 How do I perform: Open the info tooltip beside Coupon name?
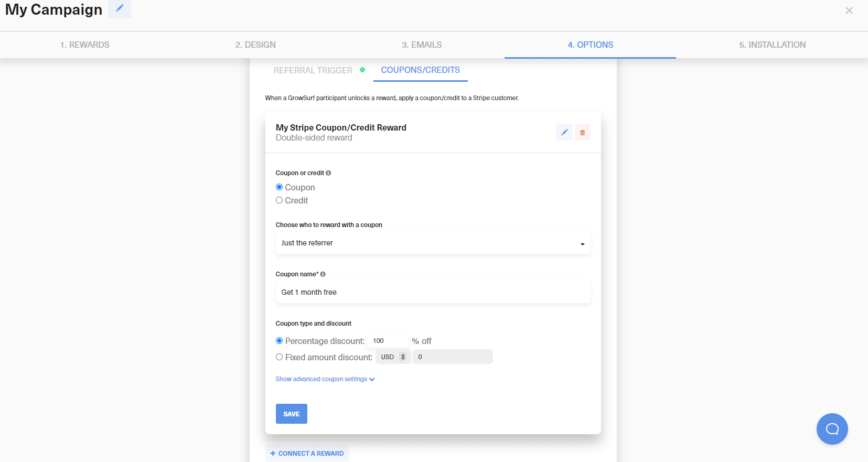(x=323, y=274)
